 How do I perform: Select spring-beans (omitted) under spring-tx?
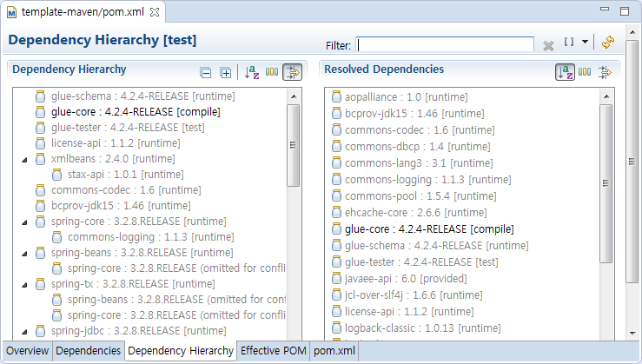pos(176,300)
